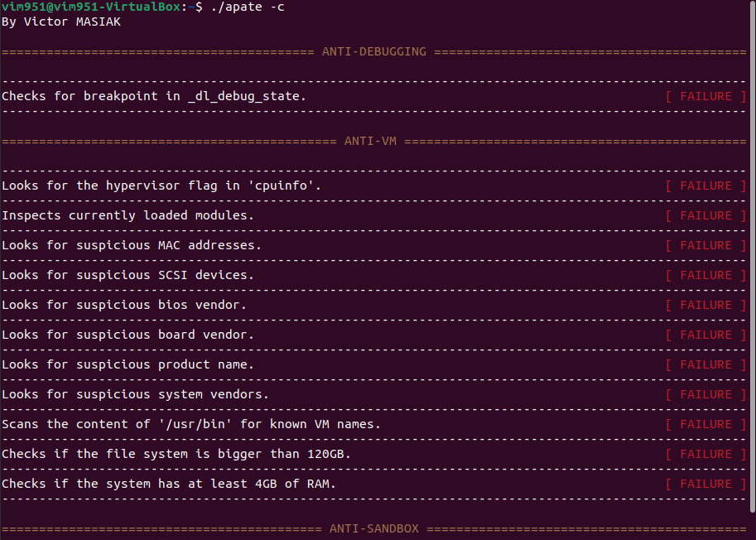Click the FAILURE status beside loaded modules check

pos(705,215)
